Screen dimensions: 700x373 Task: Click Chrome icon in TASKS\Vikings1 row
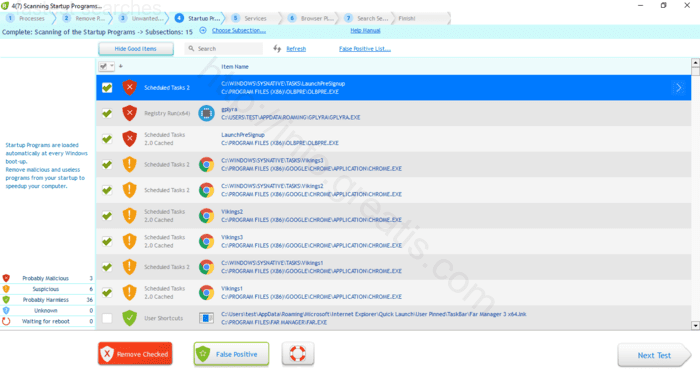(206, 267)
